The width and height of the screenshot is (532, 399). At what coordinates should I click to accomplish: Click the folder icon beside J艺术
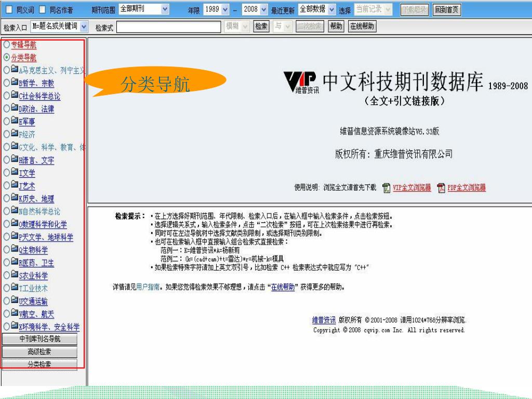click(15, 184)
